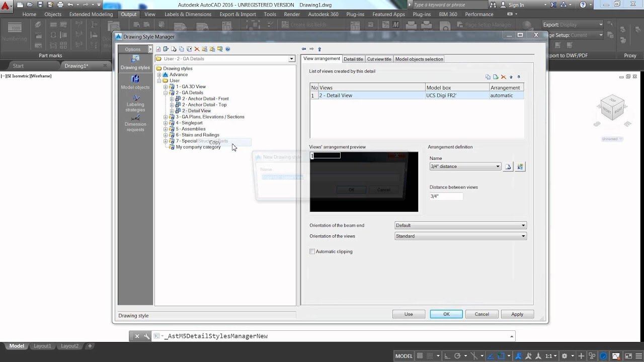644x362 pixels.
Task: Open the Output ribbon tab
Action: click(x=128, y=14)
